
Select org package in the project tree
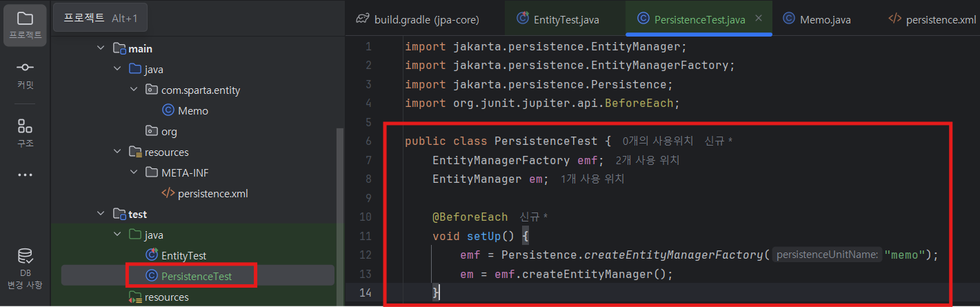pyautogui.click(x=169, y=131)
